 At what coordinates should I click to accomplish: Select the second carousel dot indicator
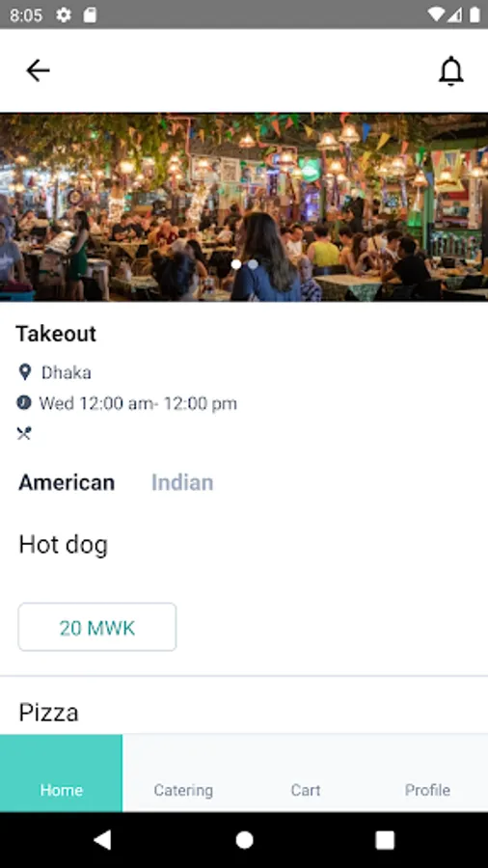click(x=253, y=264)
